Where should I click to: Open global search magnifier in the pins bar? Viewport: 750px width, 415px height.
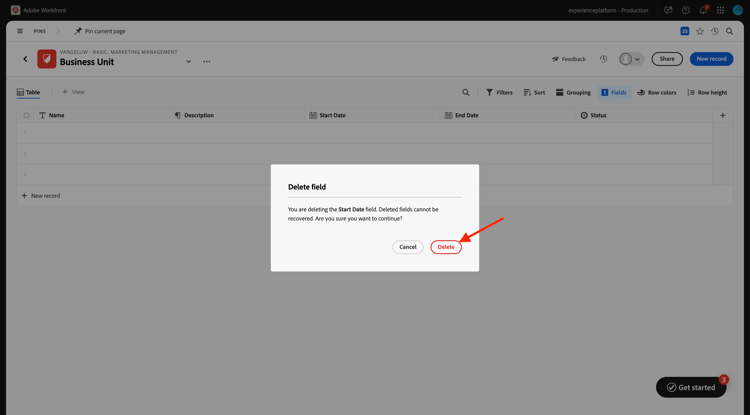coord(729,31)
